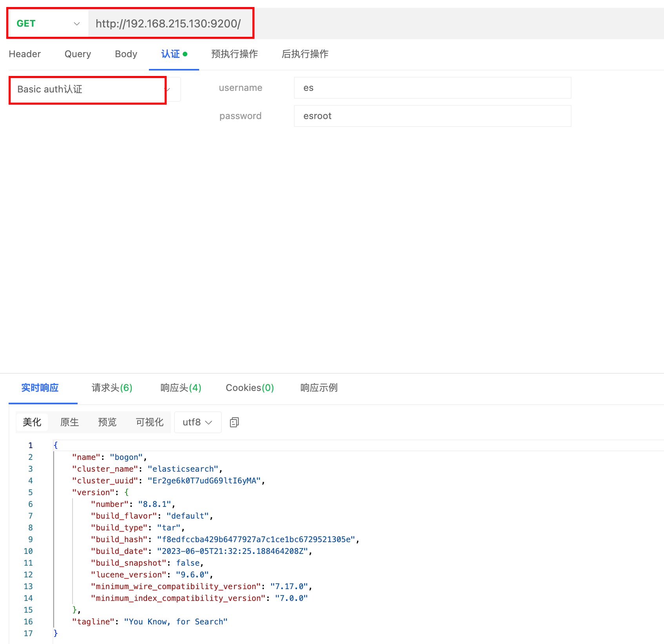Open the 请求头(6) tab

pyautogui.click(x=112, y=388)
